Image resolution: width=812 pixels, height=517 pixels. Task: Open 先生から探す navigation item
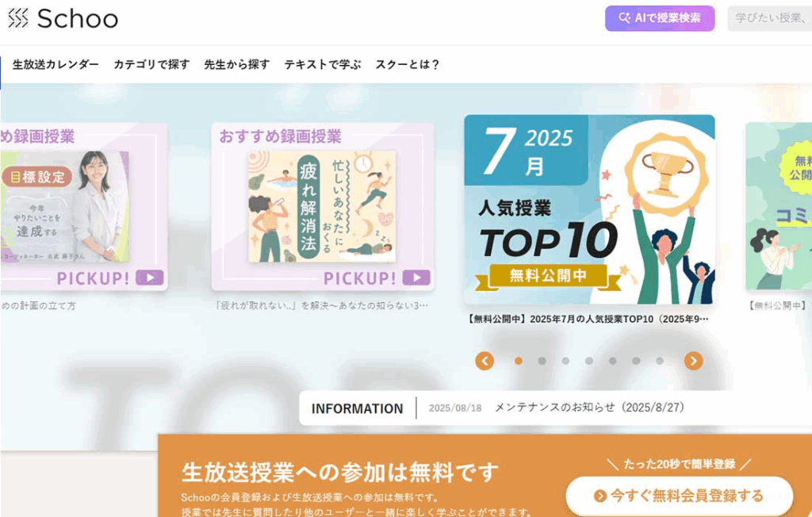point(236,64)
